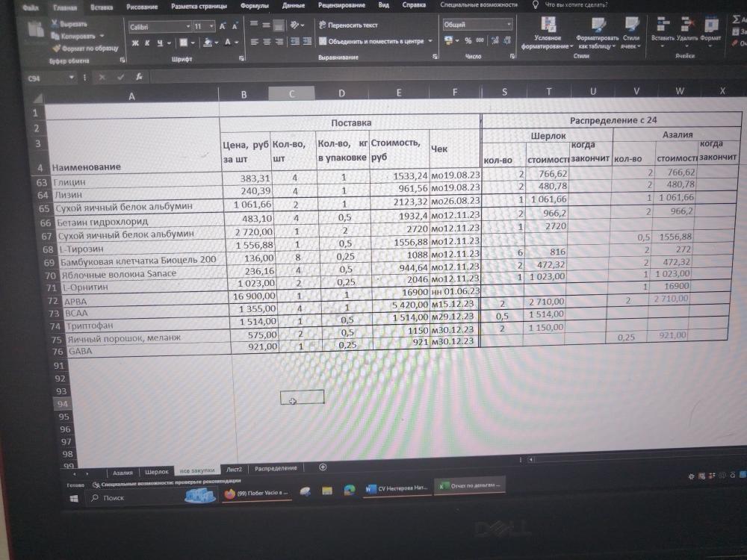Click the Insert Function fx icon
747x560 pixels.
pyautogui.click(x=140, y=77)
